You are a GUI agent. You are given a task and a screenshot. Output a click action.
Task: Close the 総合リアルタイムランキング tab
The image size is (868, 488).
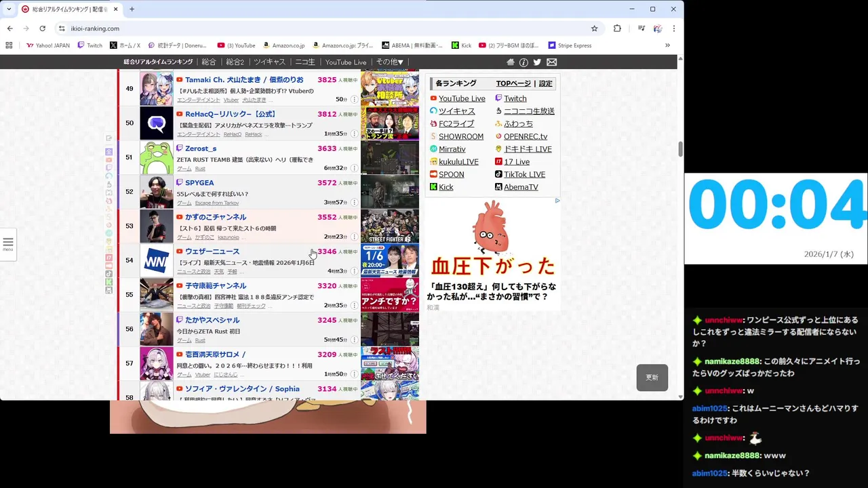pos(115,9)
